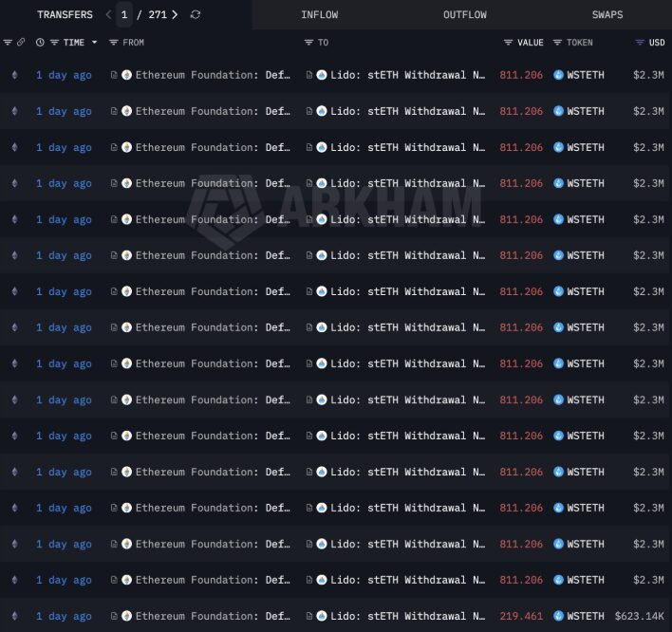Click the page number input field
672x632 pixels.
coord(125,14)
